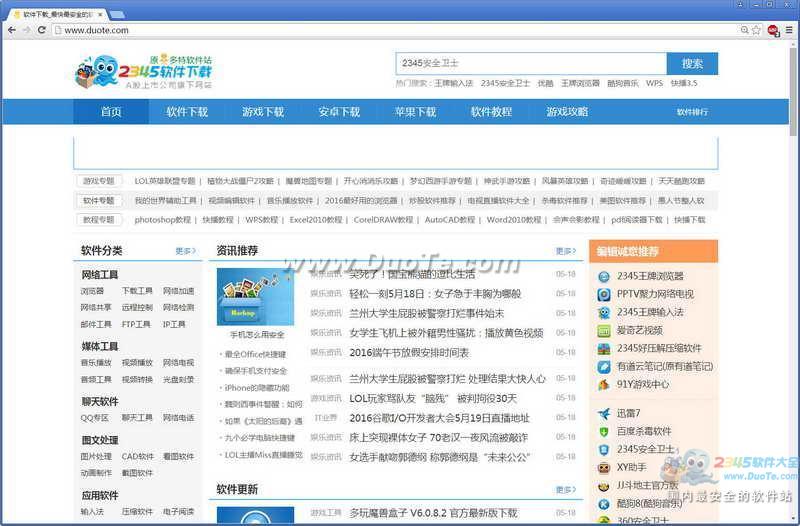Select the 软件教程 navigation tab
The width and height of the screenshot is (800, 526).
pyautogui.click(x=491, y=112)
